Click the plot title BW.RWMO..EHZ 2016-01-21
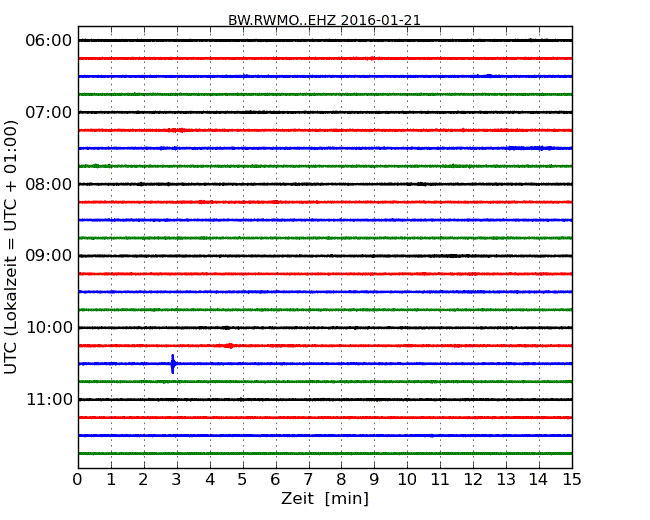This screenshot has width=650, height=520. 324,20
